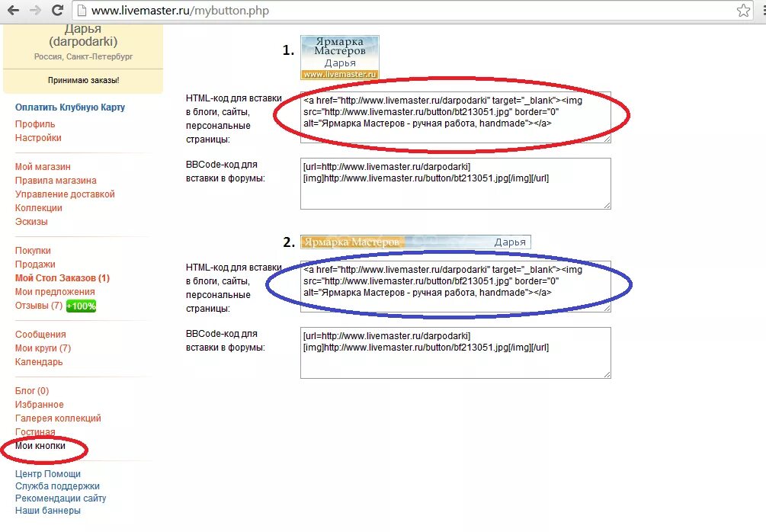Click the Принимаю заказы! status text

(x=84, y=80)
